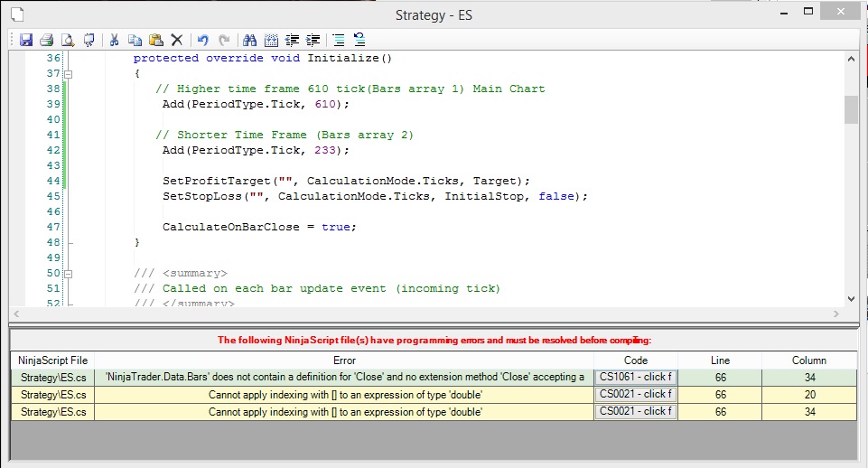Click 'CalculateOnBarClose = true;' line
Viewport: 868px width, 468px height.
(x=259, y=227)
